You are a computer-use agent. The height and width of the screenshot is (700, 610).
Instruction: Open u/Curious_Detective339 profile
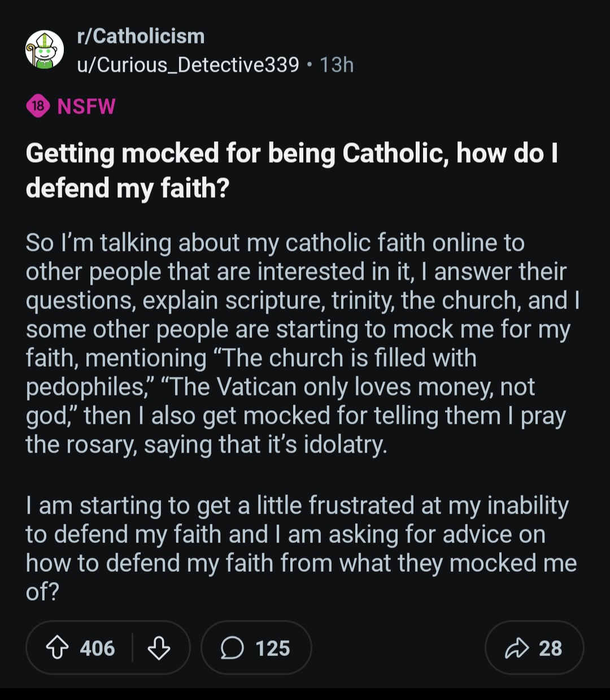coord(188,65)
